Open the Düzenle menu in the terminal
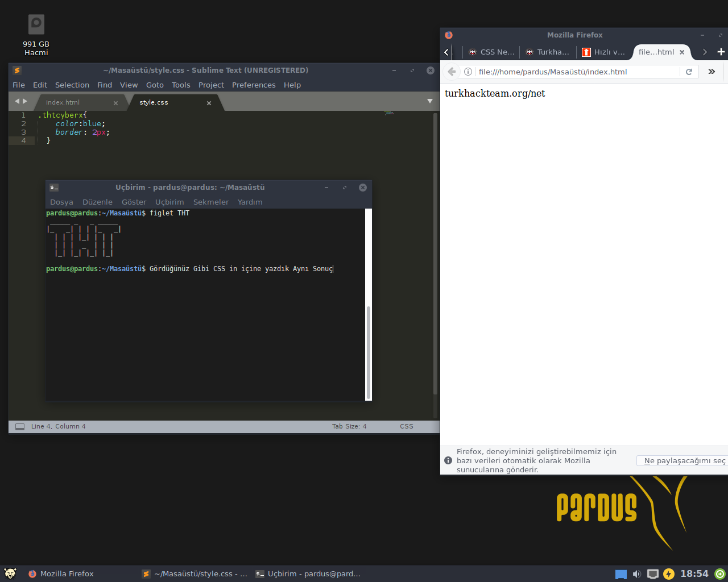This screenshot has width=728, height=582. 97,202
